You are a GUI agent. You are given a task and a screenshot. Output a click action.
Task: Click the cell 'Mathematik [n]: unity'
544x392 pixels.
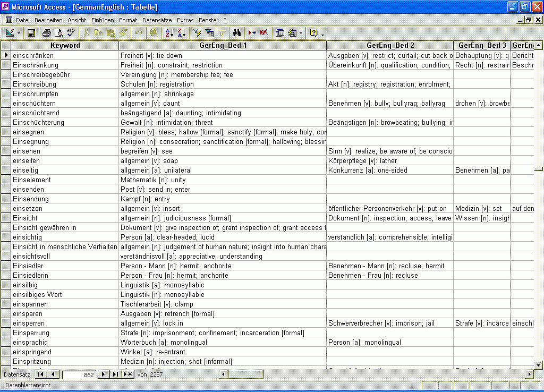(x=223, y=180)
